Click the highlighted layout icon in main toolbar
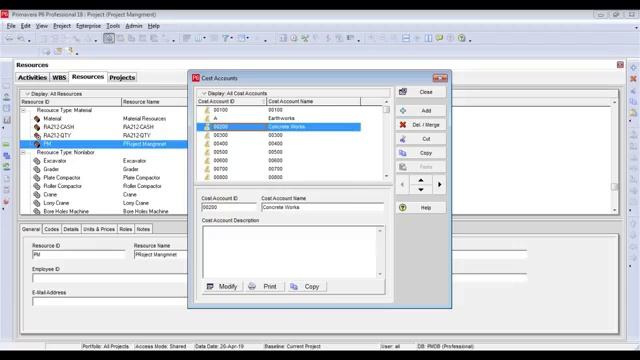Viewport: 640px width, 360px height. (109, 38)
